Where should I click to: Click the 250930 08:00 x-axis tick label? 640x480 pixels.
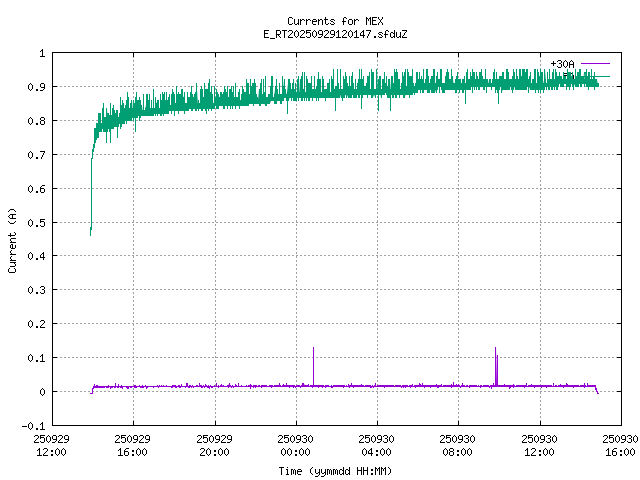coord(458,444)
